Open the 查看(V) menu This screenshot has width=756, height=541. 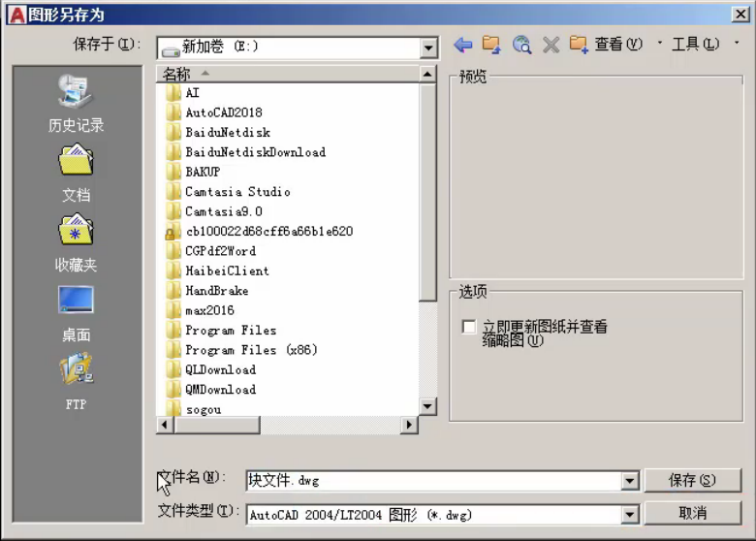tap(618, 45)
